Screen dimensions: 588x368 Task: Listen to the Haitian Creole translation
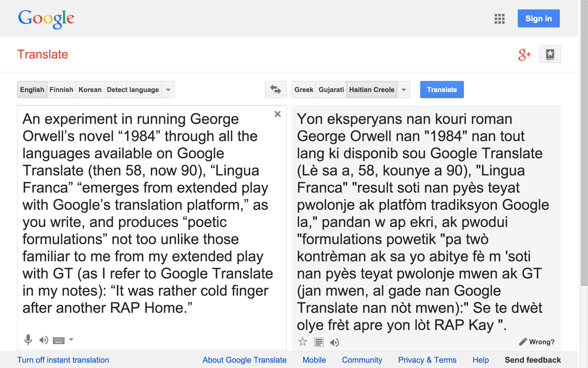pyautogui.click(x=334, y=342)
